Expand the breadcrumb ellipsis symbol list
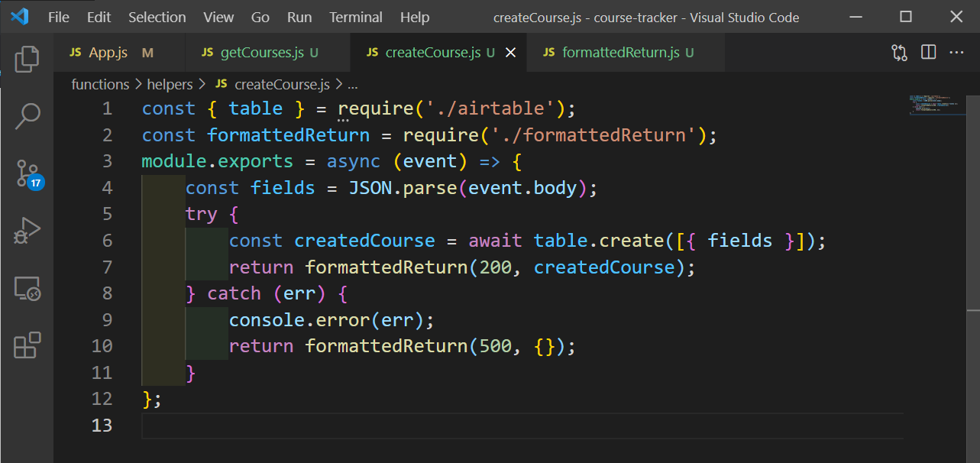 pos(353,85)
